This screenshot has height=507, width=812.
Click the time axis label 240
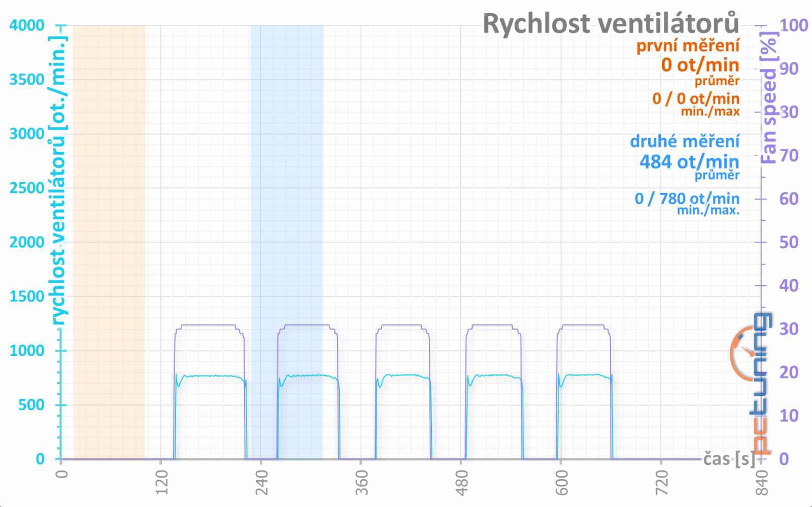[261, 482]
